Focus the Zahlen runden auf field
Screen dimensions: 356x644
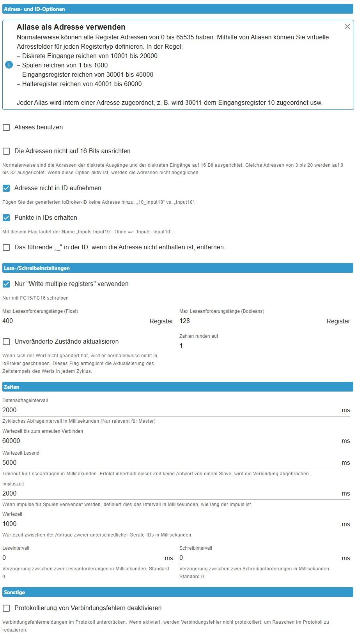pyautogui.click(x=265, y=346)
